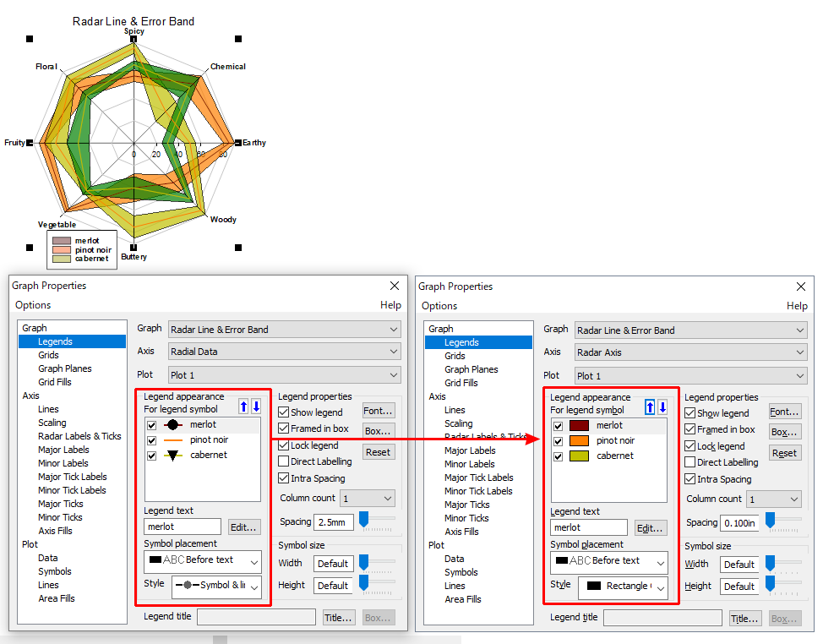Select the merlot circle line symbol
The image size is (823, 644).
point(172,425)
